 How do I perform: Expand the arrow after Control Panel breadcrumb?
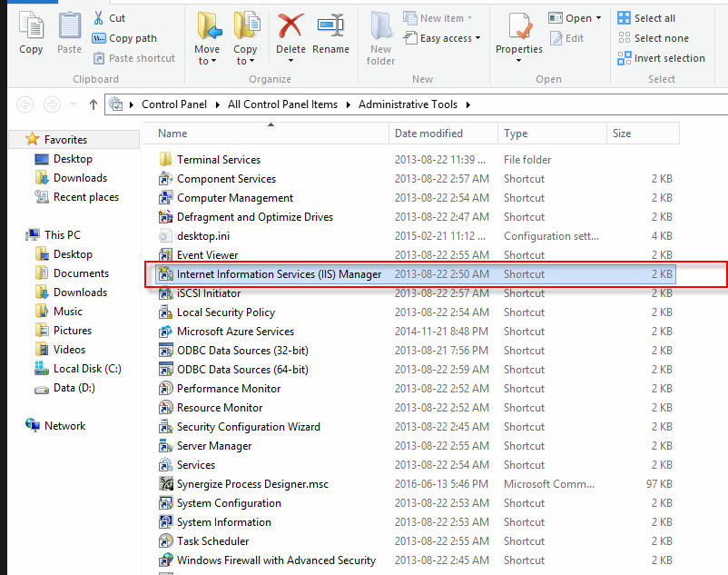217,104
